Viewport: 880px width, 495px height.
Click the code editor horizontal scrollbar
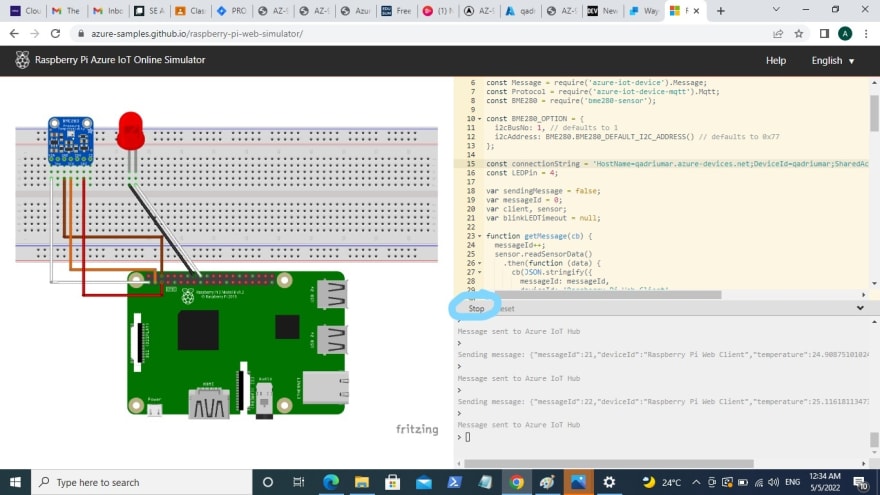(608, 295)
